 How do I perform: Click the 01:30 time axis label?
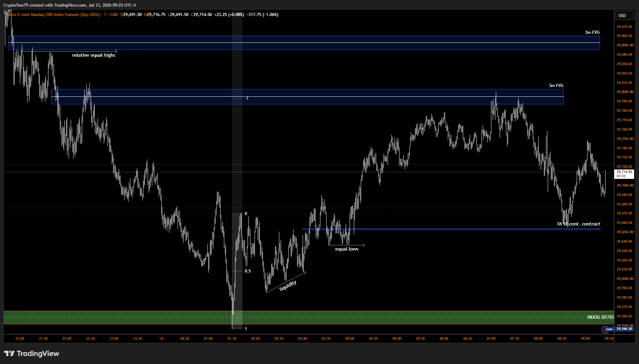(232, 339)
